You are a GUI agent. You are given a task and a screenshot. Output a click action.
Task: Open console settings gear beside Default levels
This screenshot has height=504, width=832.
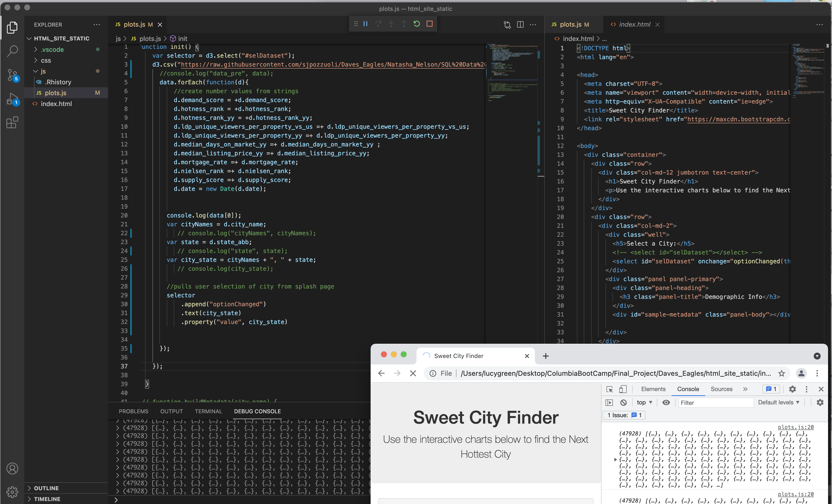(x=820, y=402)
